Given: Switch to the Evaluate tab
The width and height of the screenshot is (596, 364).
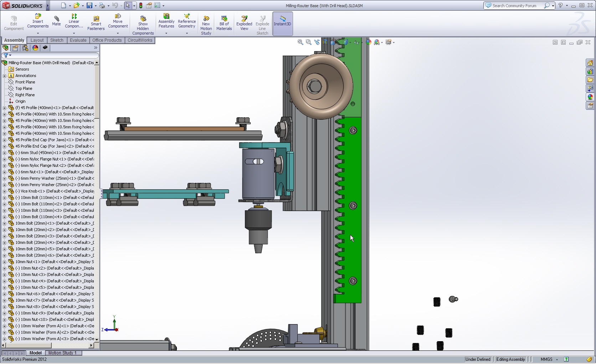Looking at the screenshot, I should (78, 40).
